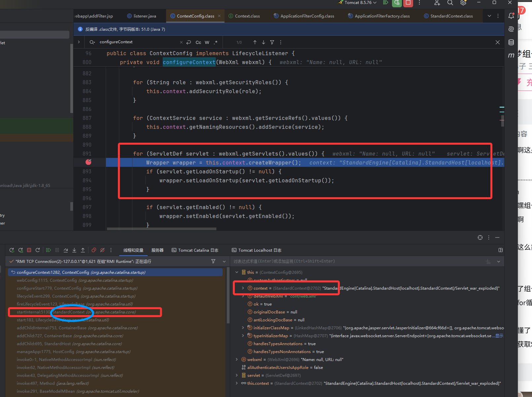Screen dimensions: 532x397
Task: Click Resume Program in debug toolbar
Action: click(49, 250)
